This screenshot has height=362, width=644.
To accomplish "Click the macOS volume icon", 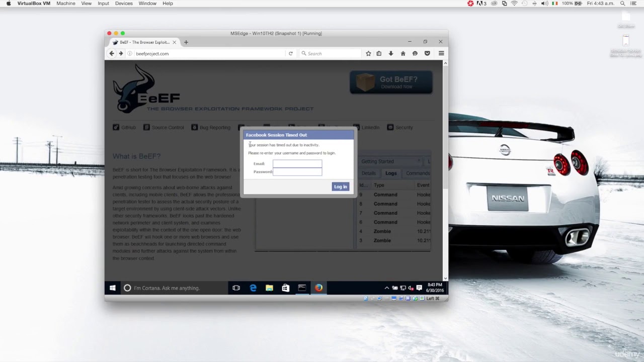I will coord(544,4).
